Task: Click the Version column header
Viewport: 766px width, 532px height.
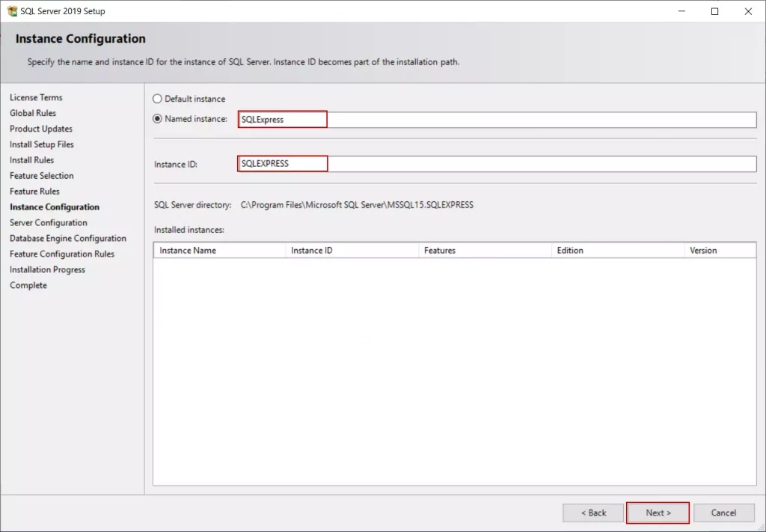Action: (x=720, y=251)
